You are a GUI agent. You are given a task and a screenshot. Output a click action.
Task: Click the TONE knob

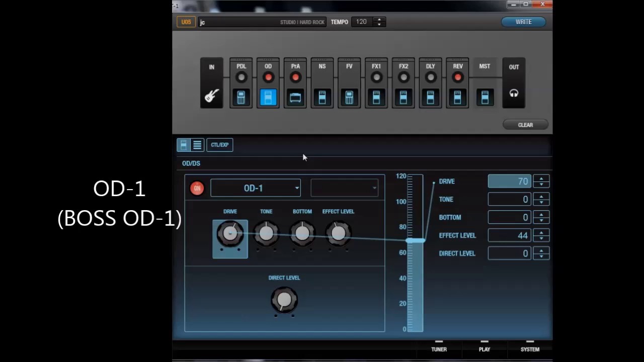pos(266,234)
